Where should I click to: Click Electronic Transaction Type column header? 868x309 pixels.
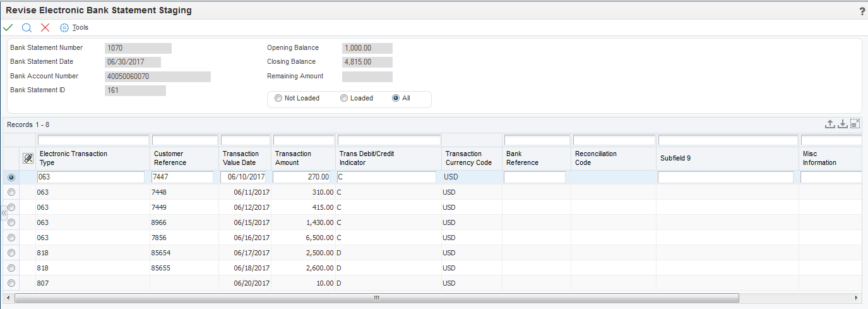click(73, 158)
